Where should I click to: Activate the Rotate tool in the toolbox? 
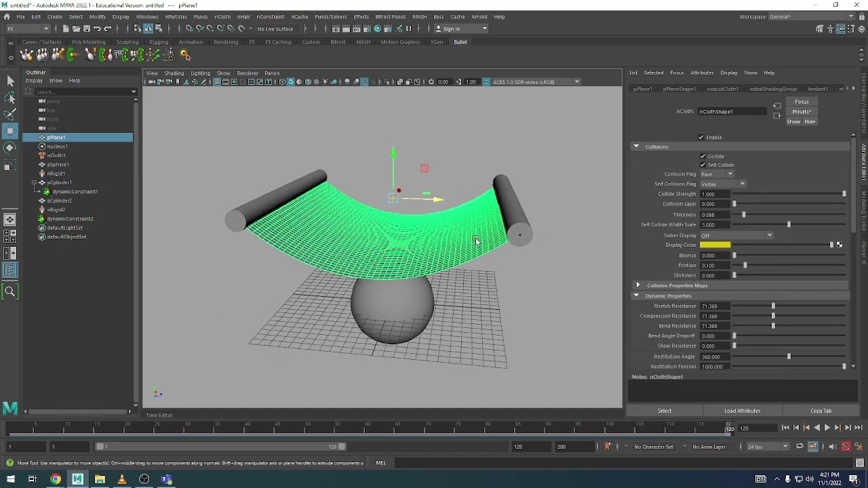pyautogui.click(x=10, y=147)
